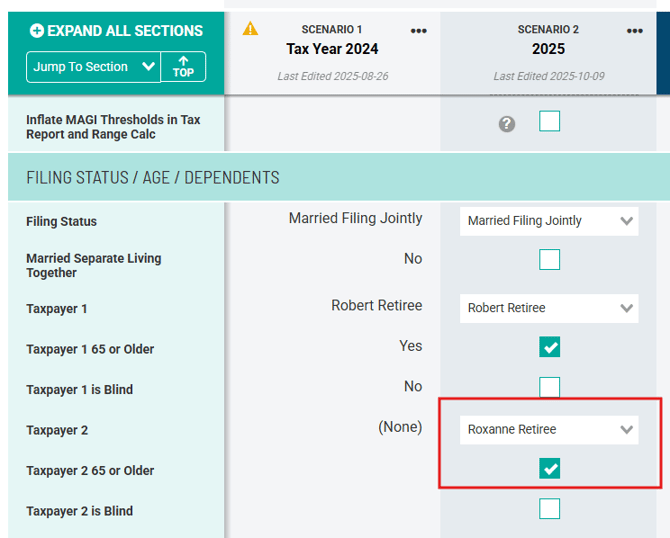The image size is (670, 538).
Task: Click the help question mark icon
Action: pos(507,124)
